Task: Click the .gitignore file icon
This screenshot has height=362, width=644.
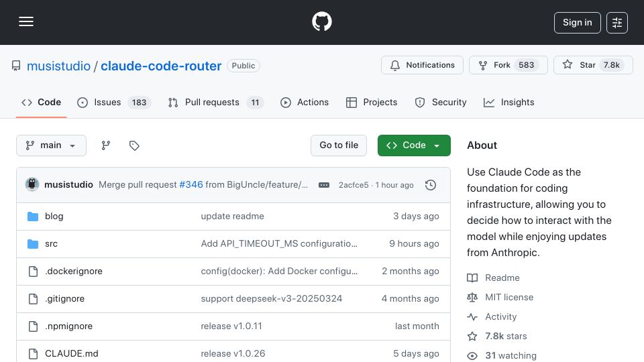Action: click(x=33, y=299)
